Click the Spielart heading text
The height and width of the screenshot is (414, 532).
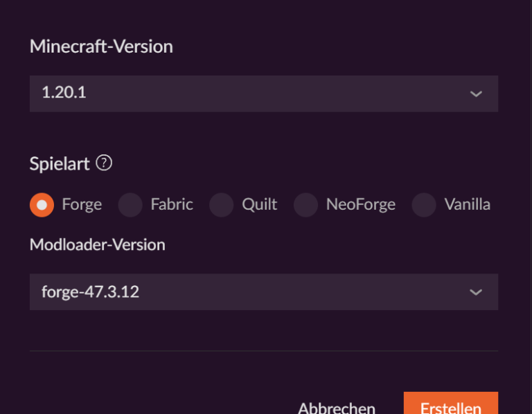[x=60, y=164]
